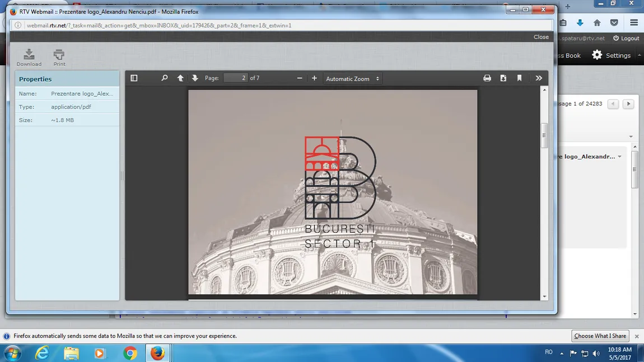The height and width of the screenshot is (362, 644).
Task: Go to the previous PDF page
Action: point(180,78)
